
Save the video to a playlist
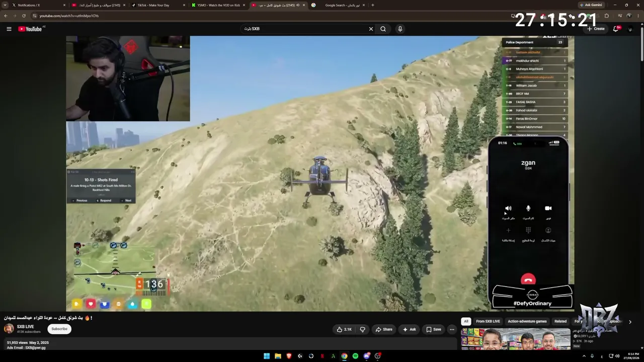pyautogui.click(x=434, y=329)
